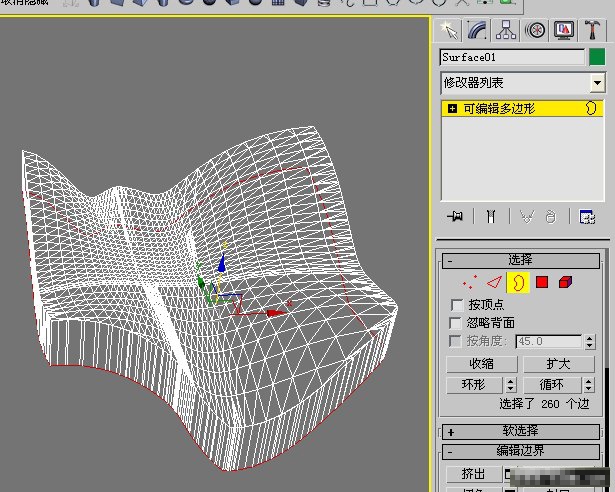
Task: Open the Hierarchy panel tab
Action: coord(506,30)
